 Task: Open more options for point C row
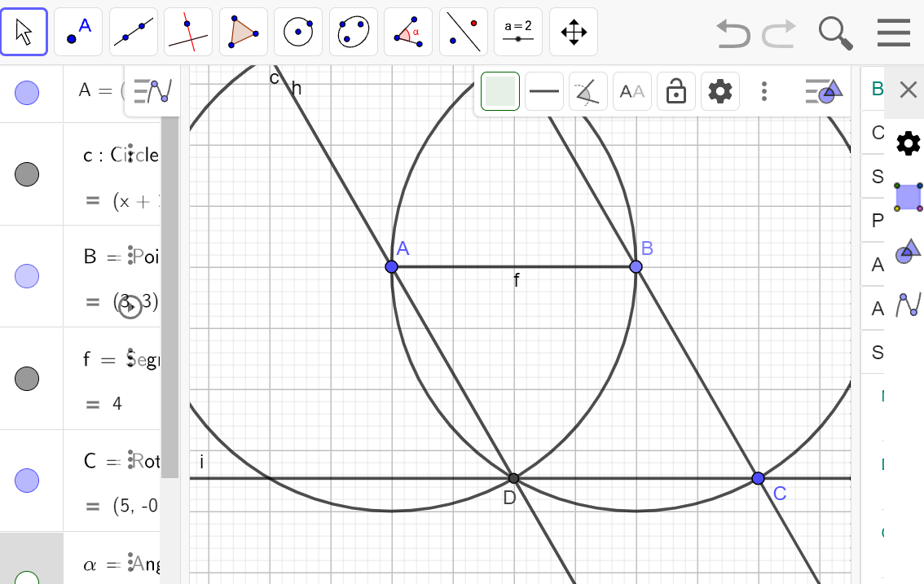click(130, 459)
